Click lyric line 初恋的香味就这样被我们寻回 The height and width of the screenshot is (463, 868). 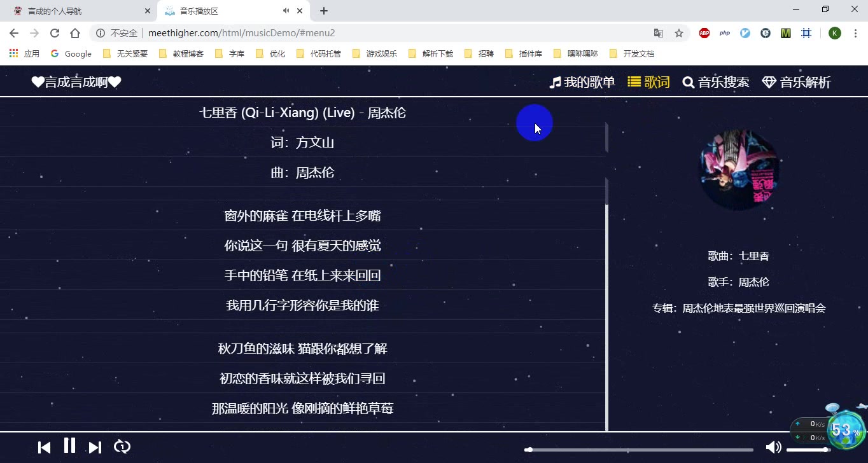click(302, 378)
